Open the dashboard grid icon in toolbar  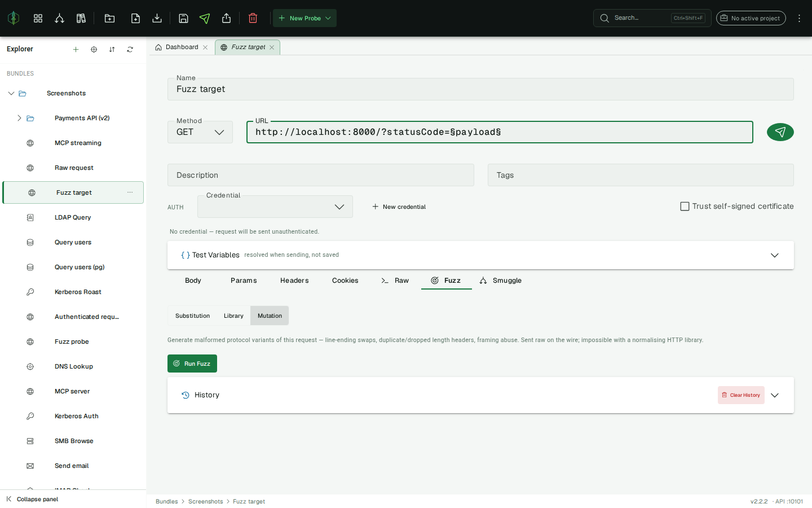tap(38, 18)
